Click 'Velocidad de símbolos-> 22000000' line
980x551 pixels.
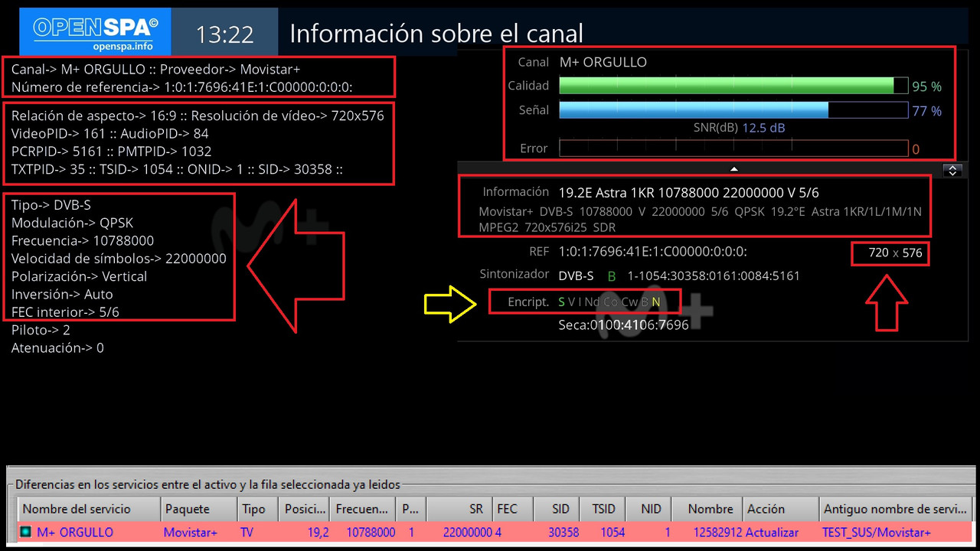point(119,258)
